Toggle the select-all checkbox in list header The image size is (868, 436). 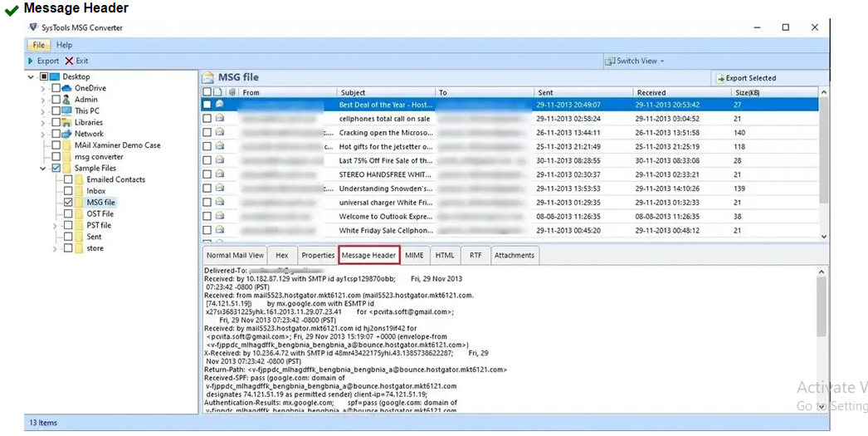coord(207,92)
